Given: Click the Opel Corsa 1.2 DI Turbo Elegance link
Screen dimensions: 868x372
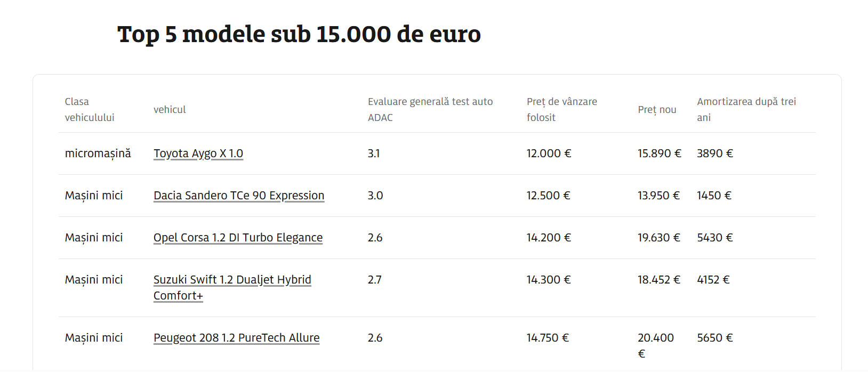Looking at the screenshot, I should [x=238, y=238].
